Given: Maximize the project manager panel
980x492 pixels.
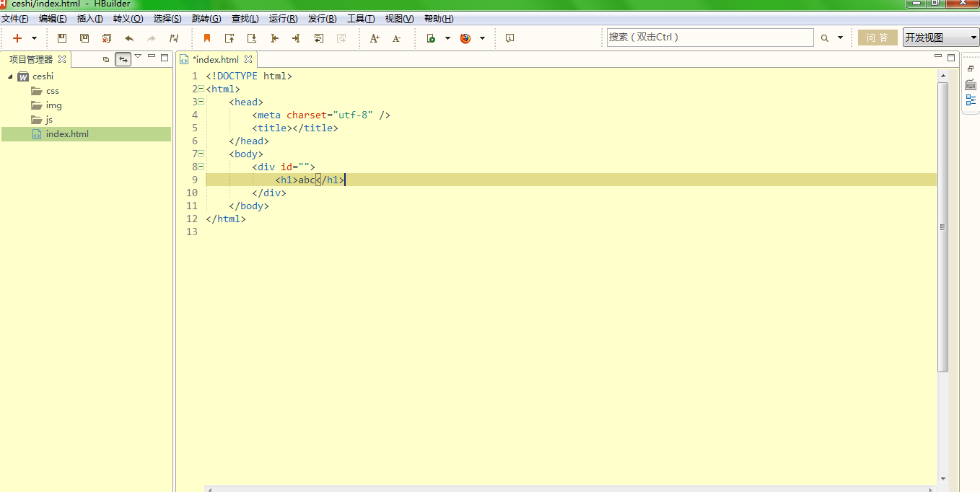Looking at the screenshot, I should point(165,57).
